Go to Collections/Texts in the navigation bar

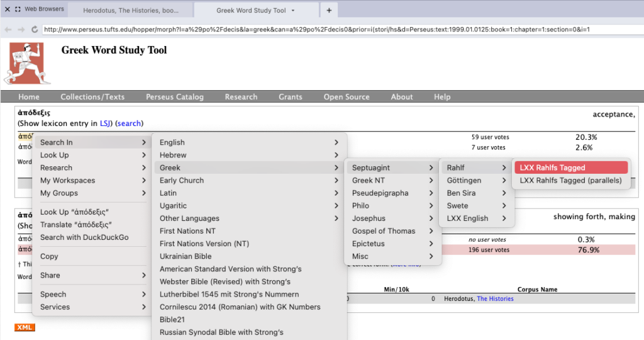[92, 97]
